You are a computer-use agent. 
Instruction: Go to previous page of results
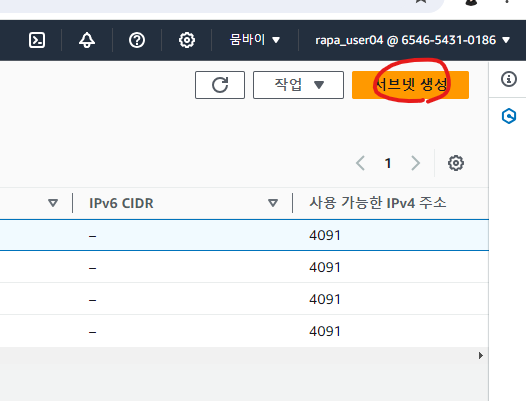coord(361,163)
